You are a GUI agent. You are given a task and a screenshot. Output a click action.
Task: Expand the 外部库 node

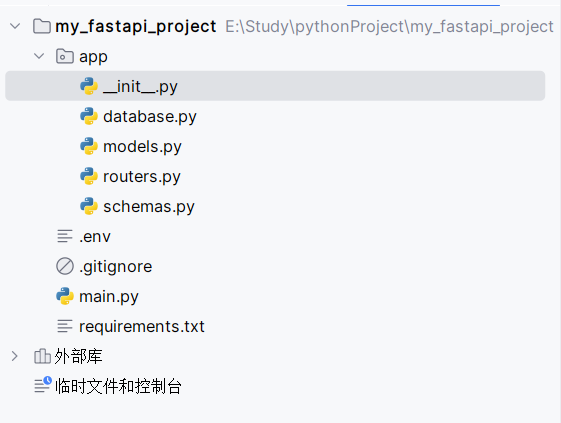tap(15, 356)
